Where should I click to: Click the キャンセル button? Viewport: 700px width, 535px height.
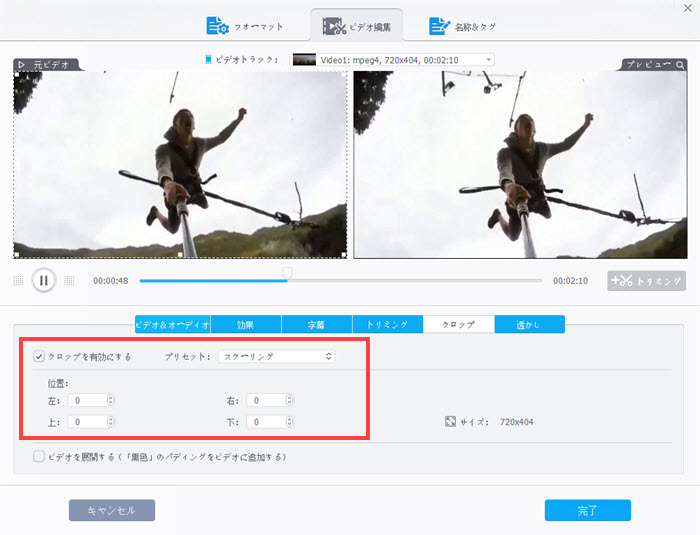pos(112,510)
